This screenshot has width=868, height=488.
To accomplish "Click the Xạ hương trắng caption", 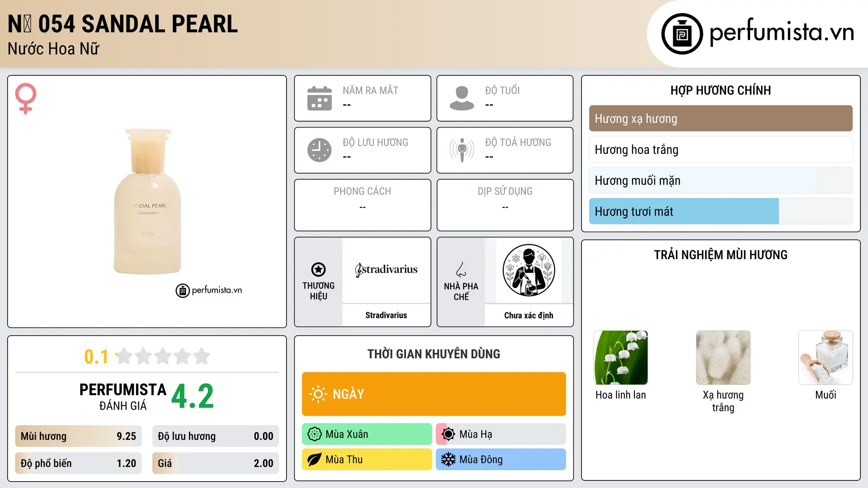I will tap(723, 401).
